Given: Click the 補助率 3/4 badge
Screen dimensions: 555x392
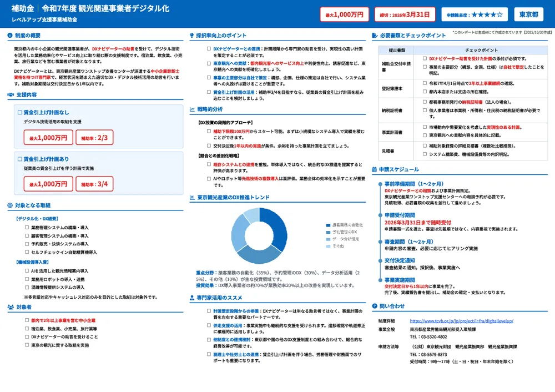Looking at the screenshot, I should (94, 184).
